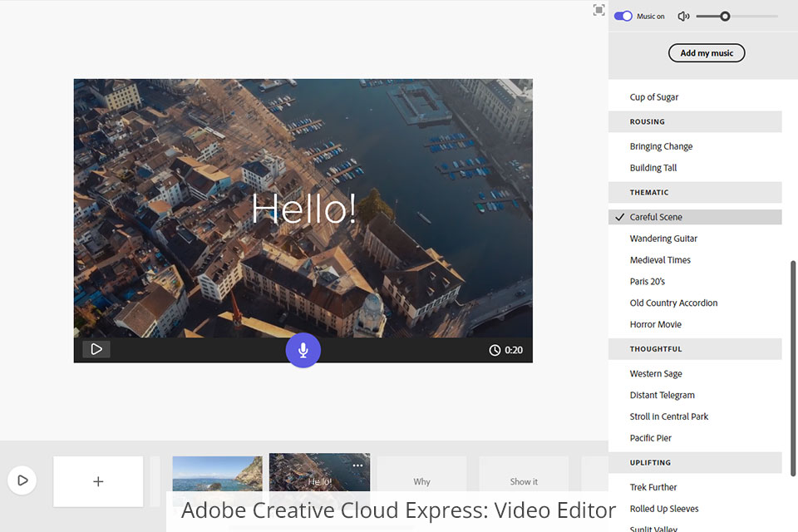798x532 pixels.
Task: Enter fullscreen preview mode
Action: [x=598, y=10]
